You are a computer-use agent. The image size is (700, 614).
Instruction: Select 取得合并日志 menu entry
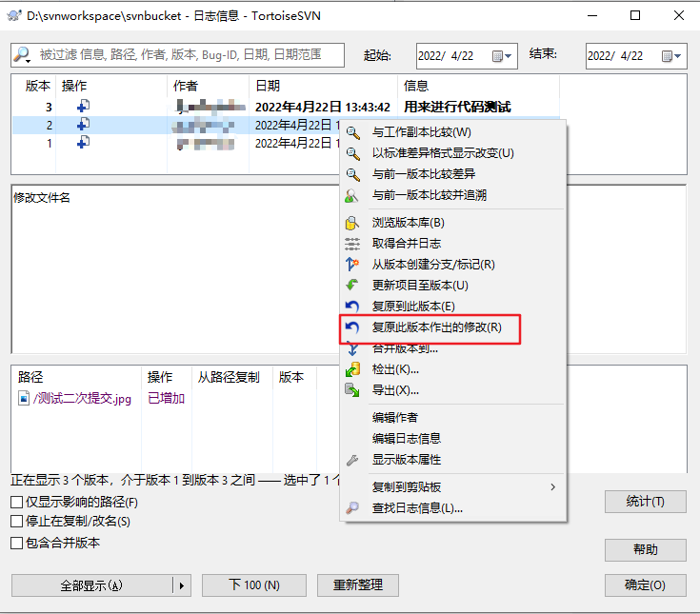point(453,244)
